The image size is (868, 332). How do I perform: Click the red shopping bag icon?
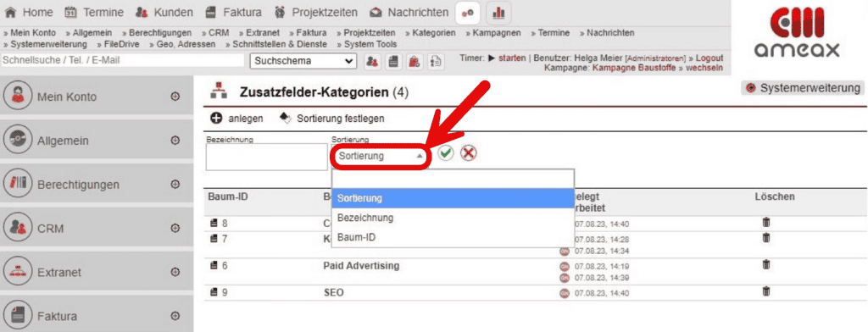(415, 62)
